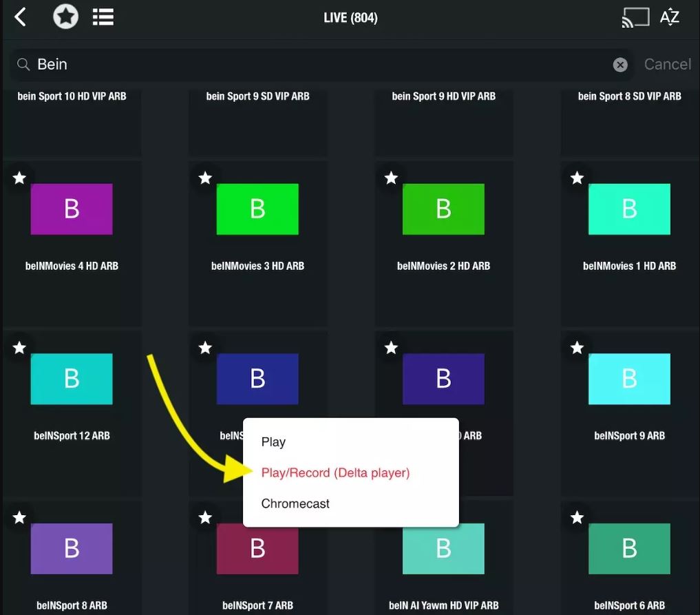Go back using the top-left arrow
Screen dimensions: 700x615
[21, 17]
